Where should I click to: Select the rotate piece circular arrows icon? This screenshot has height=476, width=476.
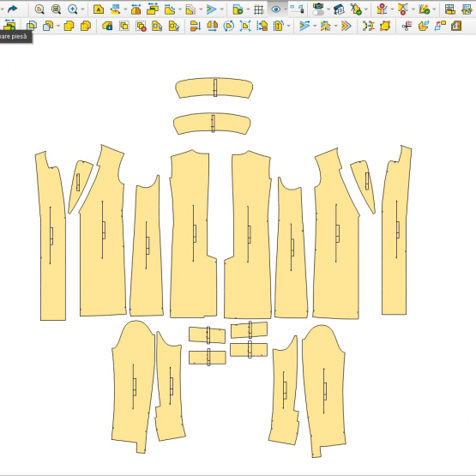click(x=229, y=26)
